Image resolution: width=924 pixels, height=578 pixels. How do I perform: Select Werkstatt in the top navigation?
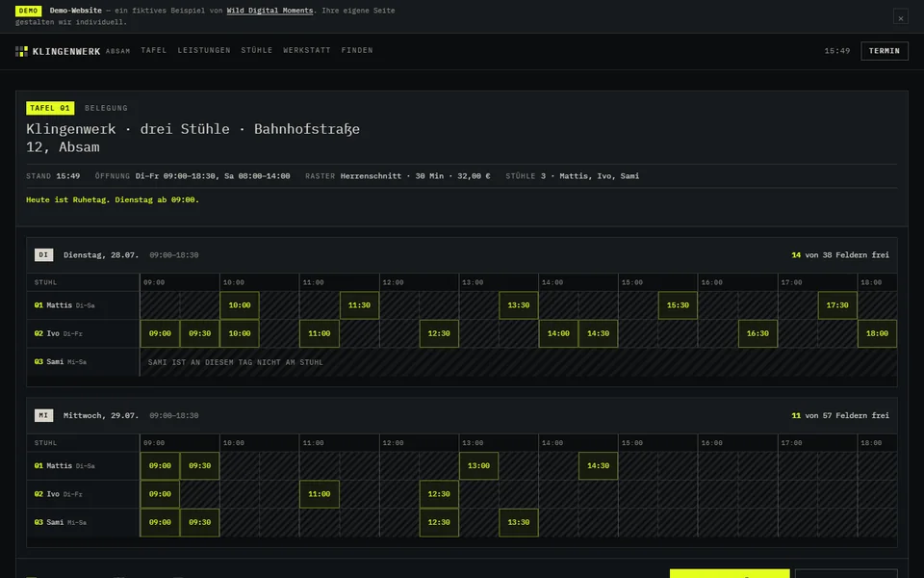tap(307, 50)
